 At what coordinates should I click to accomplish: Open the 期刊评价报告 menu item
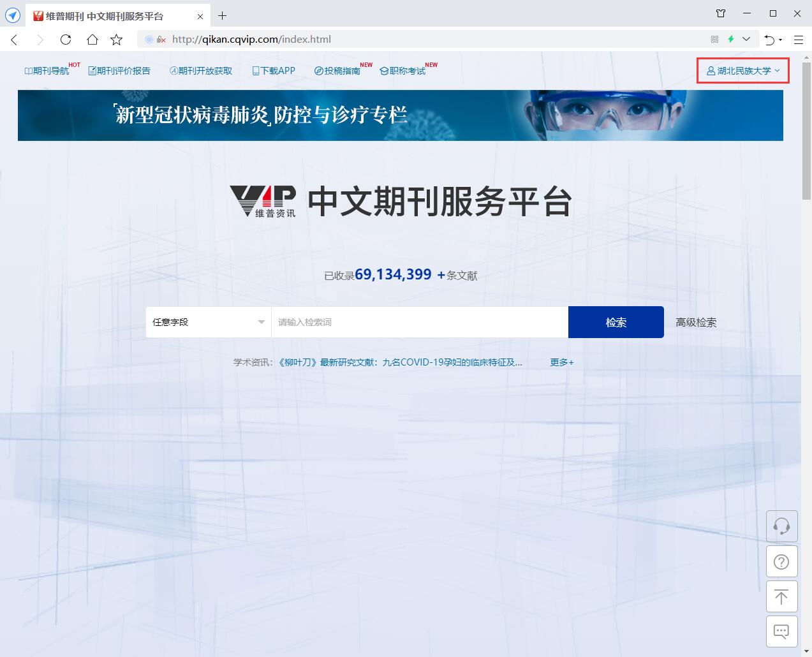(119, 71)
